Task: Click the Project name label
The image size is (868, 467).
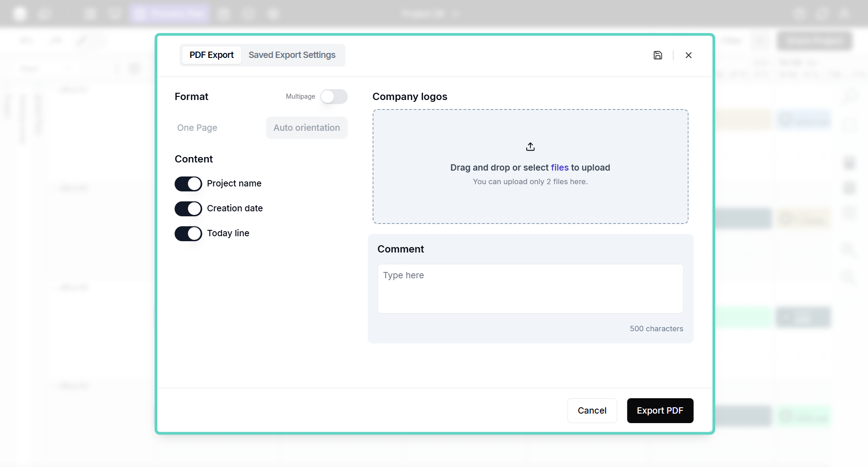Action: pos(234,184)
